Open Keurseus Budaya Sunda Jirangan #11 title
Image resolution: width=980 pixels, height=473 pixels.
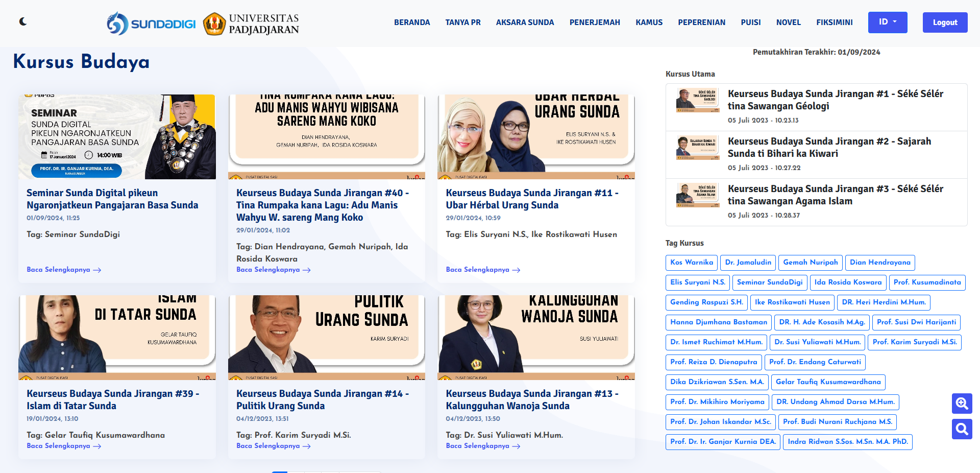(x=532, y=199)
